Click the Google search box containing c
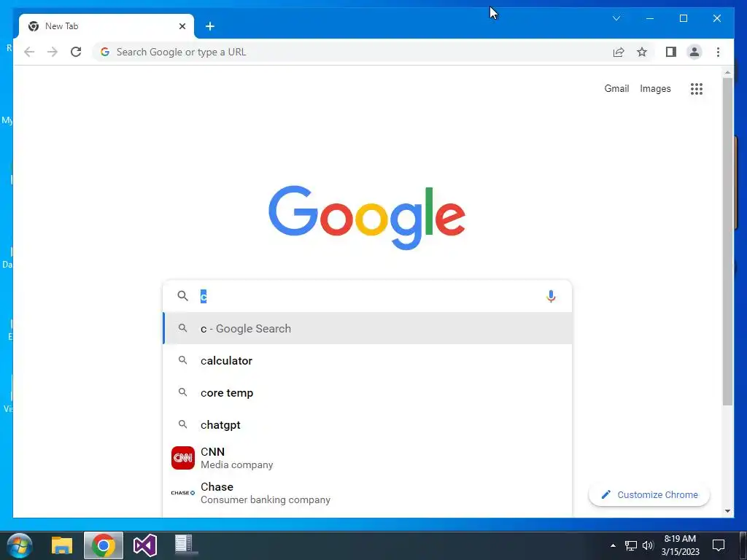This screenshot has height=560, width=747. (367, 296)
